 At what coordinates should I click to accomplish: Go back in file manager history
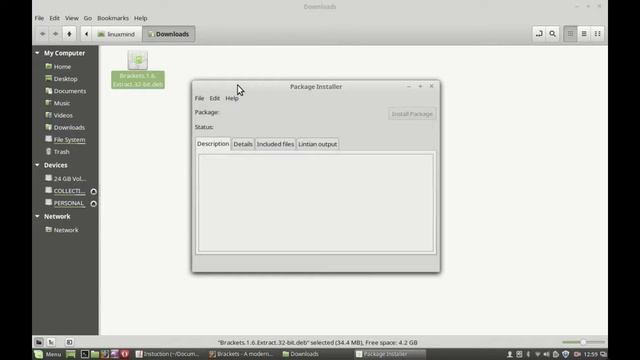42,34
